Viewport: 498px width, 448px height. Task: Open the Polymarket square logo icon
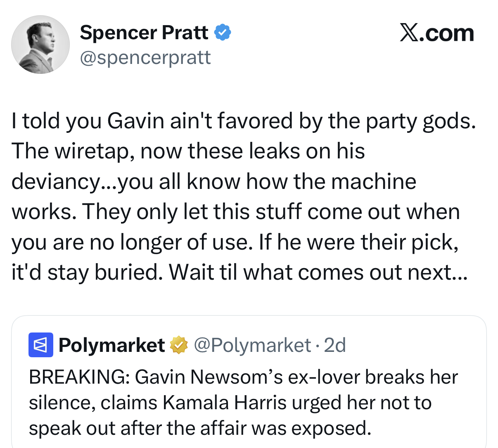(40, 345)
